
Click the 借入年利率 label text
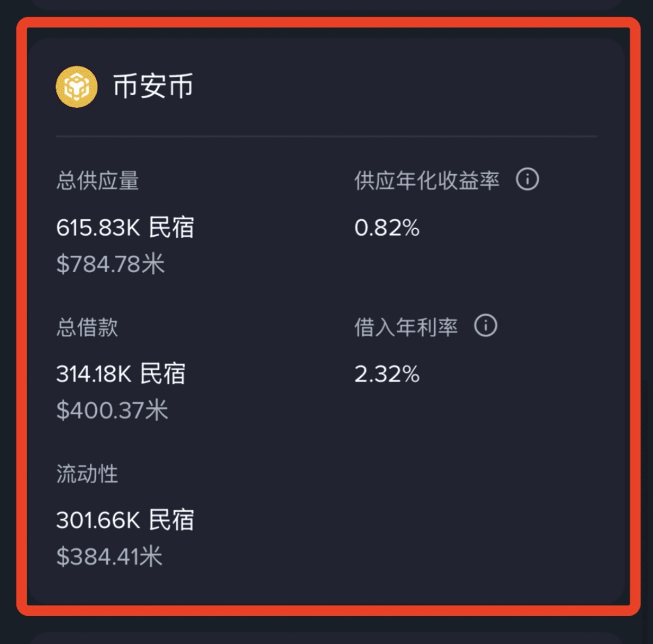[406, 327]
